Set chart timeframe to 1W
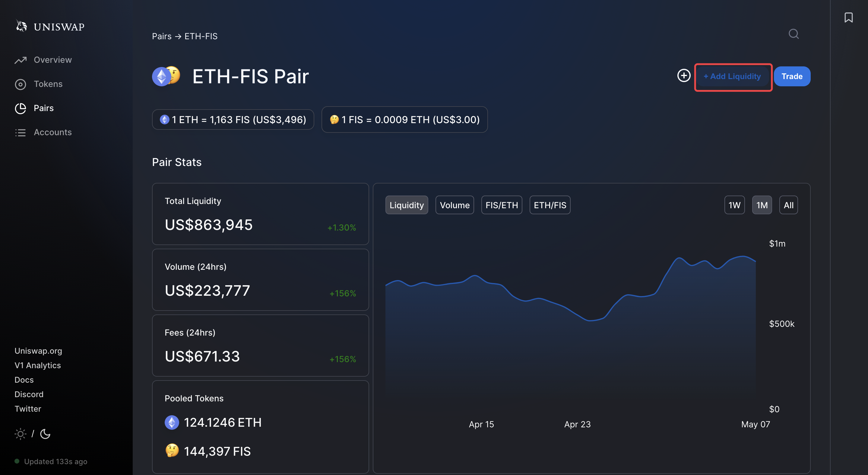 click(x=734, y=205)
